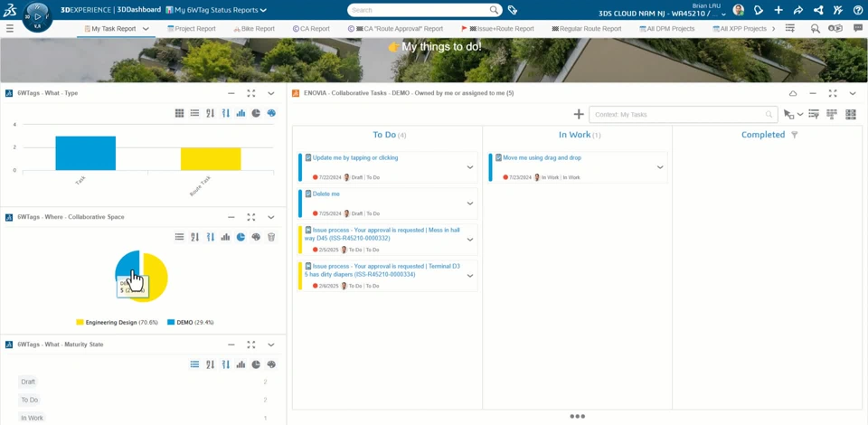This screenshot has height=425, width=868.
Task: Click trash icon in Where - Collaborative Space widget
Action: (x=271, y=237)
